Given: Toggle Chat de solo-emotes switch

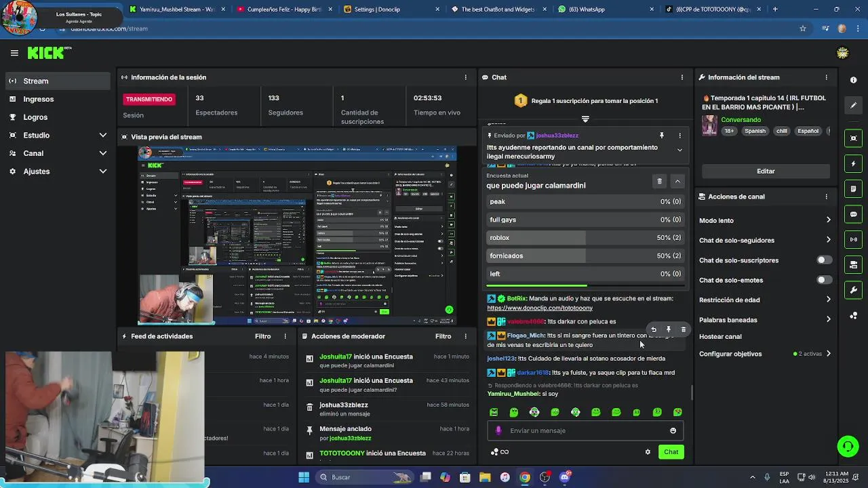Looking at the screenshot, I should 824,280.
